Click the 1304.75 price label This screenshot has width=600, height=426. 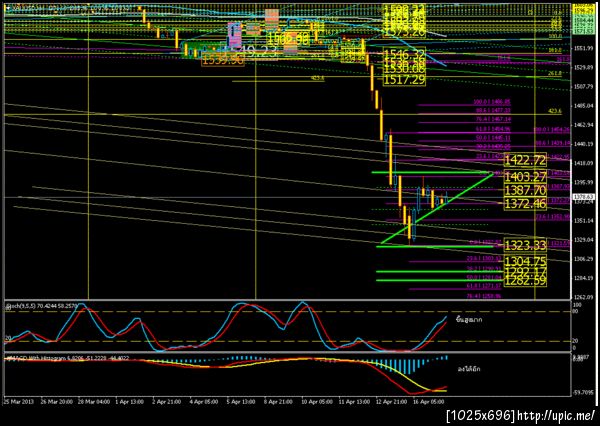[525, 262]
